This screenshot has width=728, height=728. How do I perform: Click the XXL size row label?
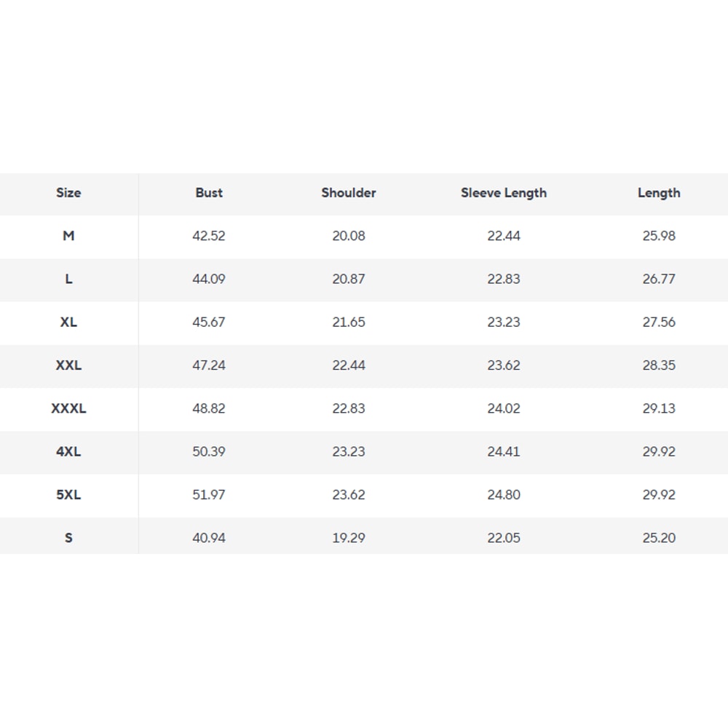click(x=68, y=365)
